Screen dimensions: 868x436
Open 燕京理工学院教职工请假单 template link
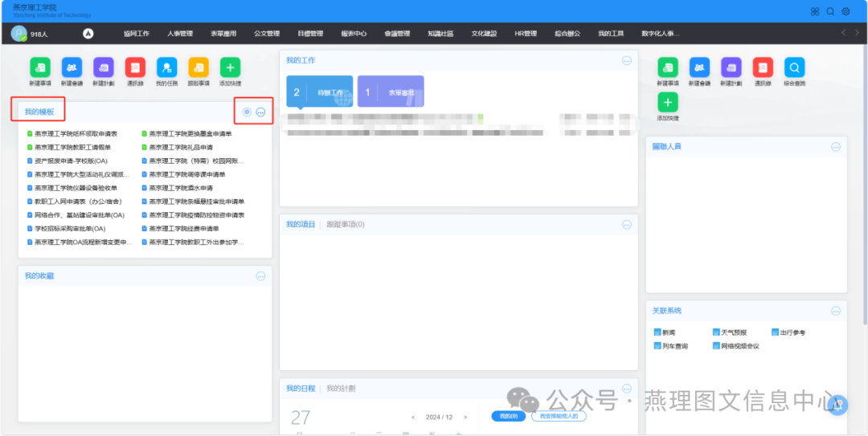pyautogui.click(x=72, y=147)
